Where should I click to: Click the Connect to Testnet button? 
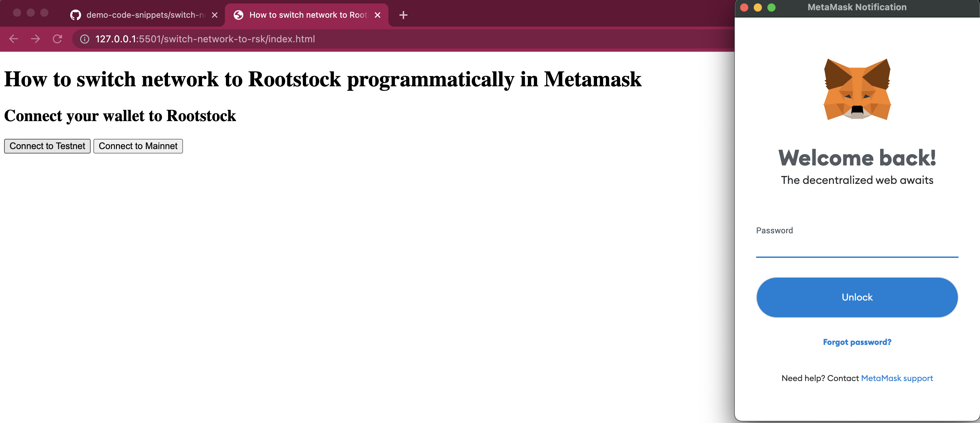pos(47,146)
